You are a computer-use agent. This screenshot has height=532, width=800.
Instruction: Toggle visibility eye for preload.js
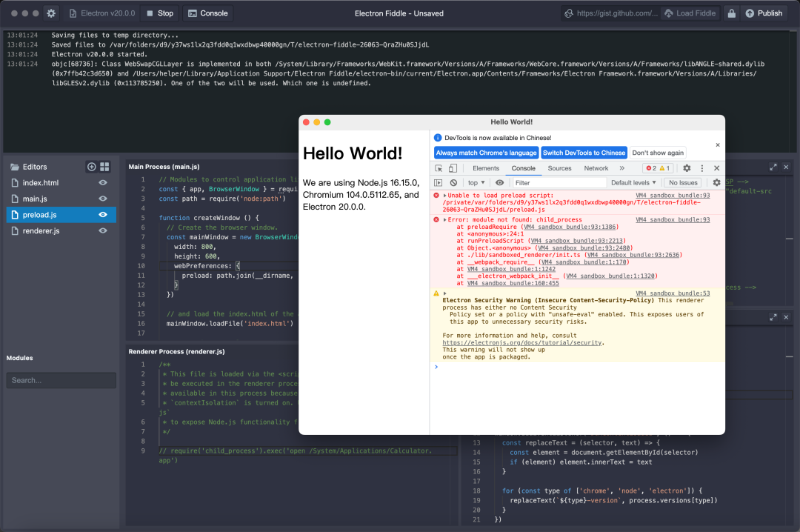103,215
